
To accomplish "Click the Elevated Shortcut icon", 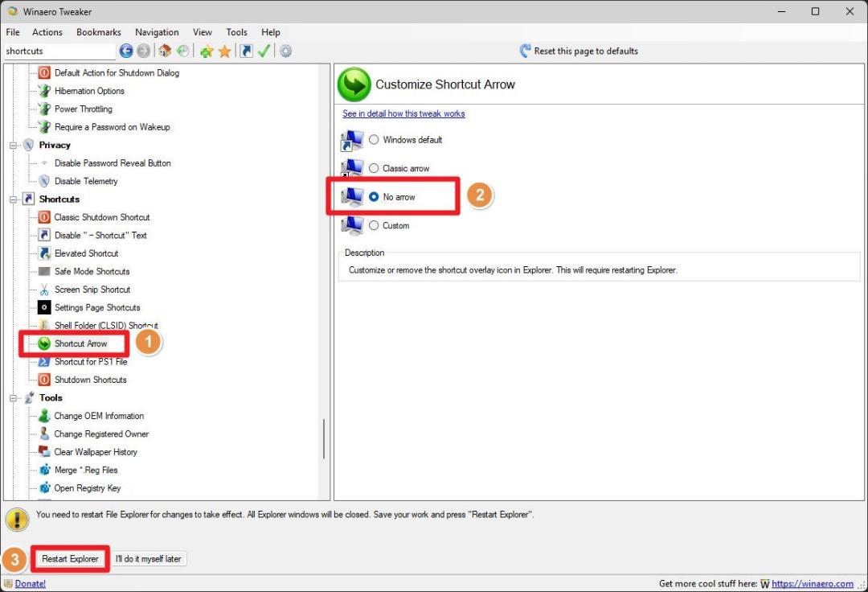I will [x=44, y=253].
